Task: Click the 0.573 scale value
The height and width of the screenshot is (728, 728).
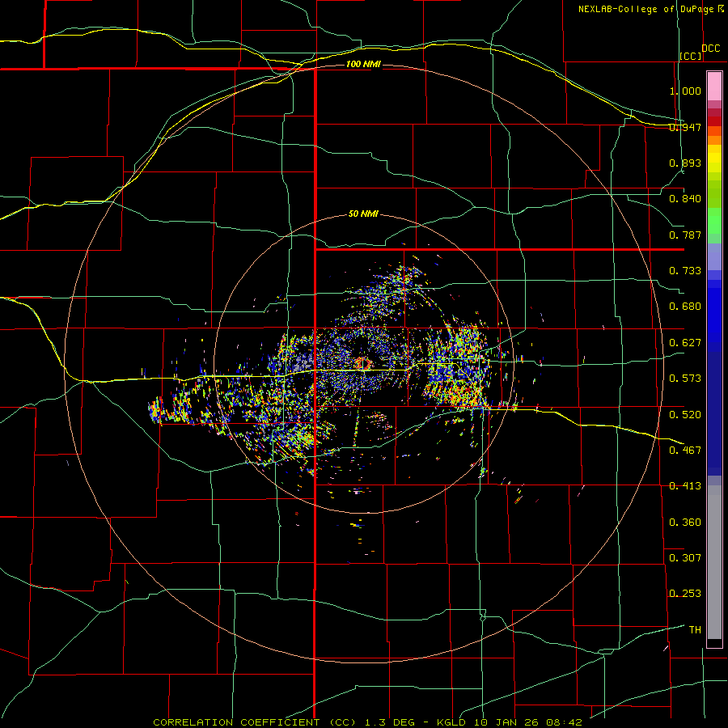Action: coord(685,379)
